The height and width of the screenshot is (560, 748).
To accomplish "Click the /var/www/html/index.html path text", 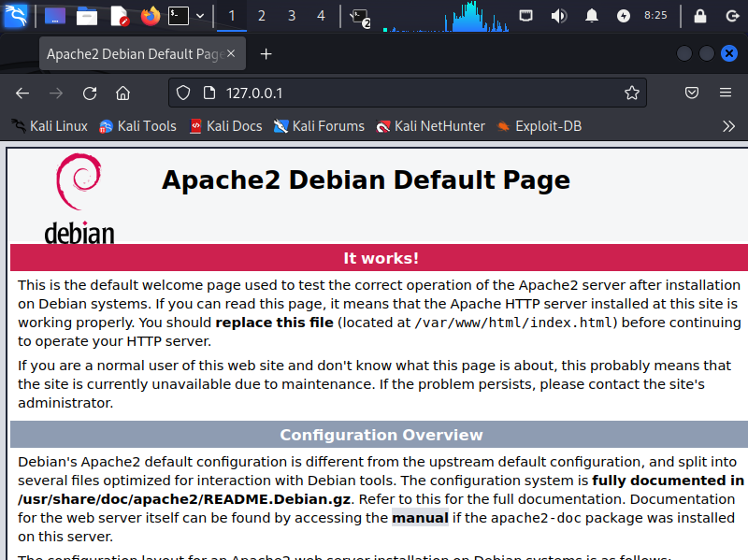I will pos(513,323).
